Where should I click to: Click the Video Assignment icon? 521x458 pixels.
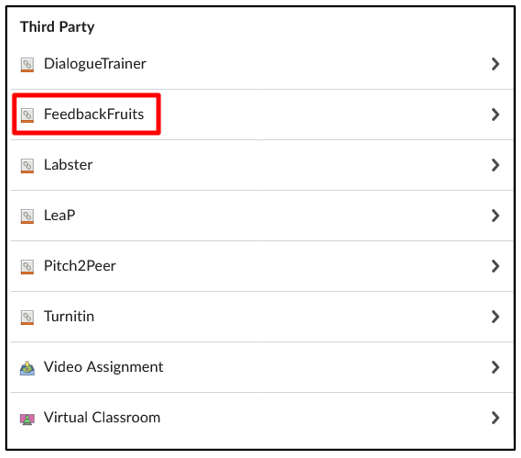click(27, 368)
